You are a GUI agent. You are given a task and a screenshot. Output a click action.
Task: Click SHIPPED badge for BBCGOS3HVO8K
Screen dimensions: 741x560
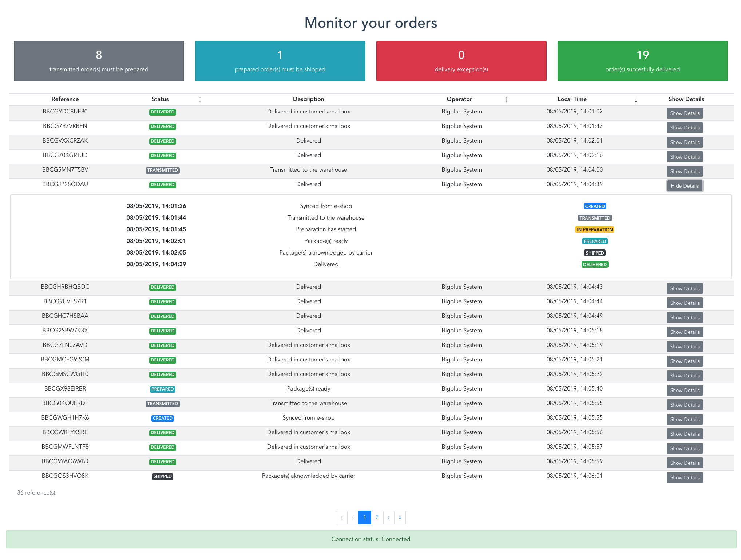point(162,476)
